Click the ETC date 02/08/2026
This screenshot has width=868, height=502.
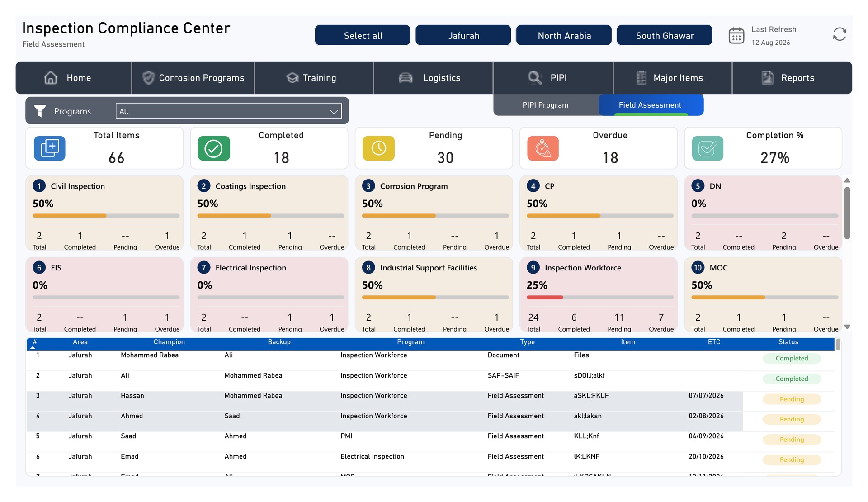[706, 416]
